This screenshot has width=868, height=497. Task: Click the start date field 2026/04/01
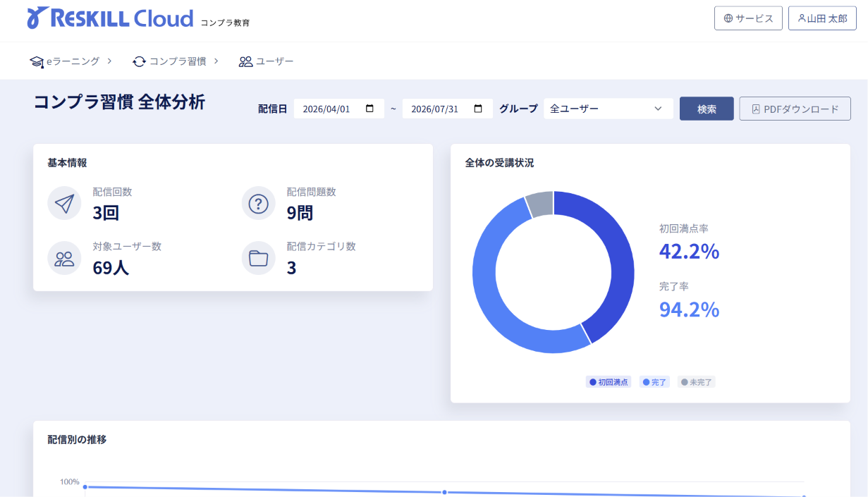click(x=339, y=109)
